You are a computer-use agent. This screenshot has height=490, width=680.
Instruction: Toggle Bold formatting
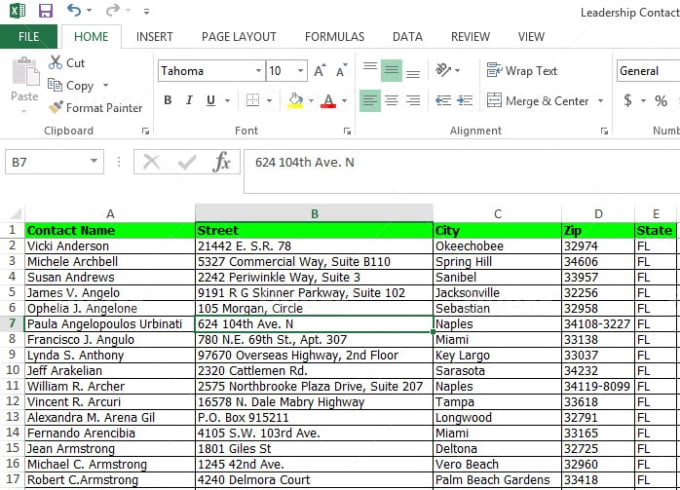click(167, 101)
